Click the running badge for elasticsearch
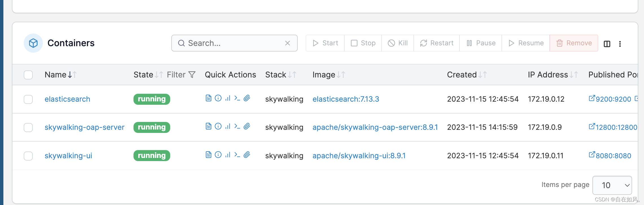Viewport: 644px width, 205px height. coord(152,99)
